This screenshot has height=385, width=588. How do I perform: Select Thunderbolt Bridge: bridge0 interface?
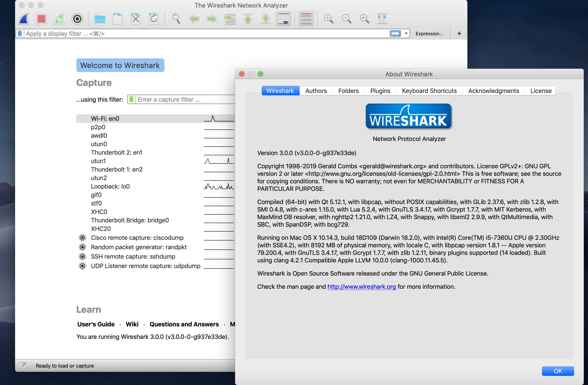point(155,221)
